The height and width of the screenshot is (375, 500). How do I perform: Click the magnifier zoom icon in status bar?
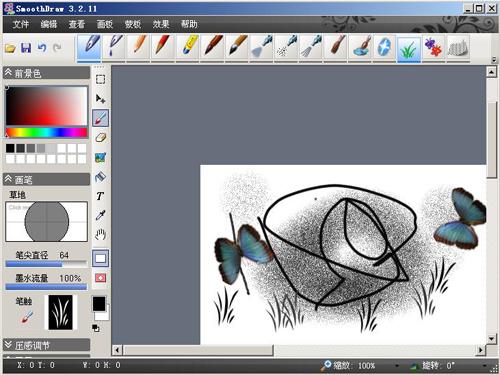[x=326, y=366]
